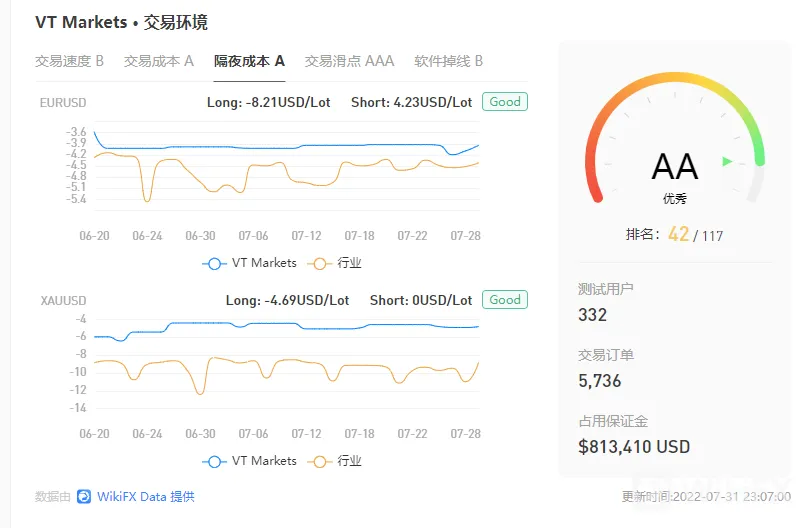Click 07-06 on XAUUSD chart axis

coord(253,434)
